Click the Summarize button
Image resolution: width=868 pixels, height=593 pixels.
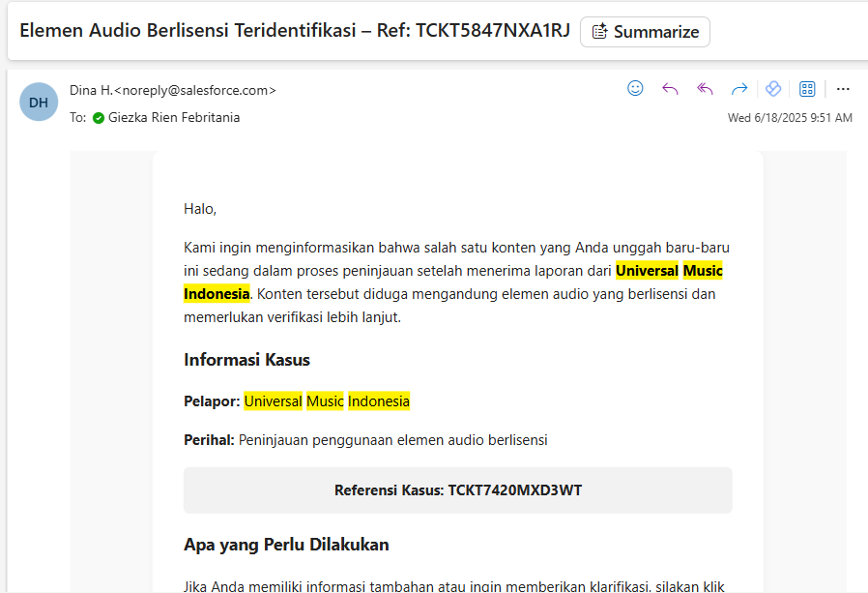(645, 32)
